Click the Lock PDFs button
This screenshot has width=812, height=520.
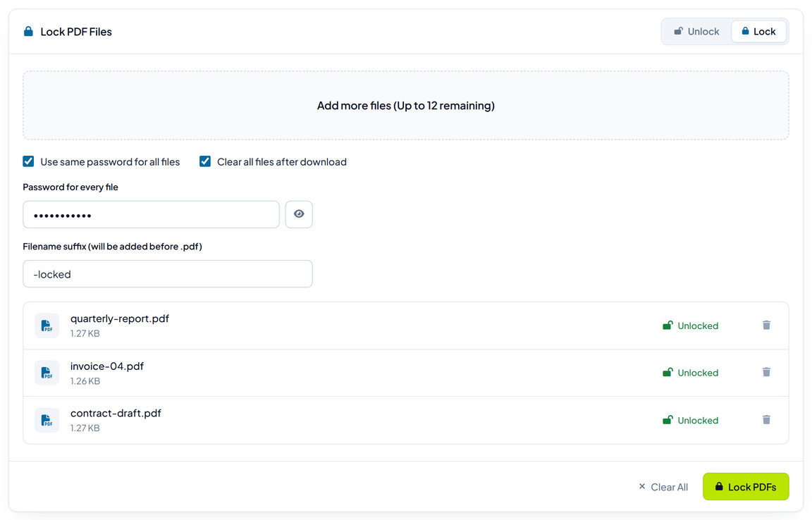[x=746, y=486]
